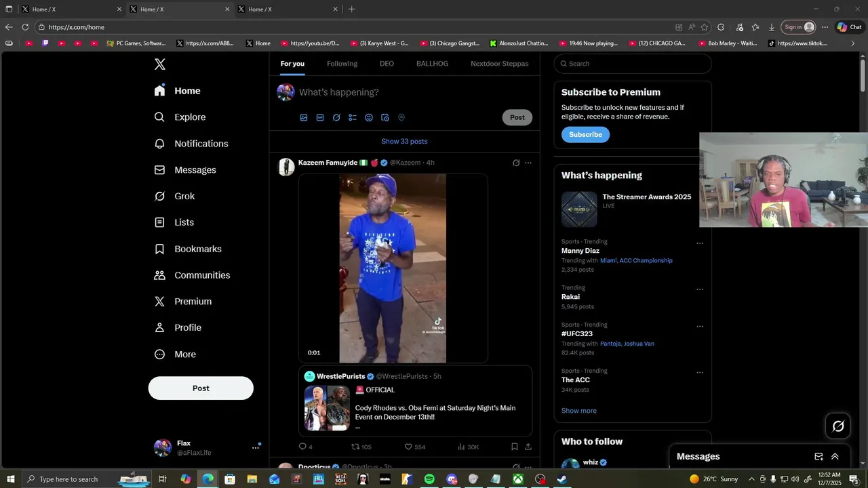Click the disabled location tag icon
This screenshot has width=868, height=488.
tap(401, 117)
